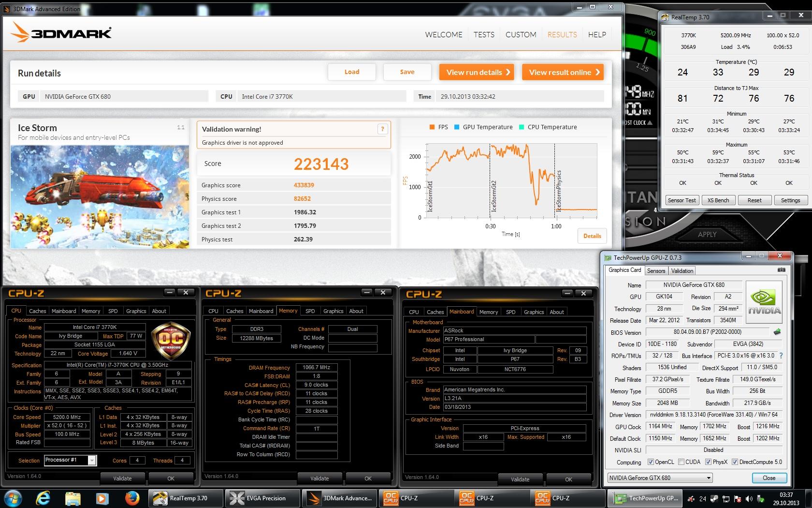Viewport: 812px width, 508px height.
Task: Switch to the Sensors tab in GPU-Z
Action: [x=656, y=271]
